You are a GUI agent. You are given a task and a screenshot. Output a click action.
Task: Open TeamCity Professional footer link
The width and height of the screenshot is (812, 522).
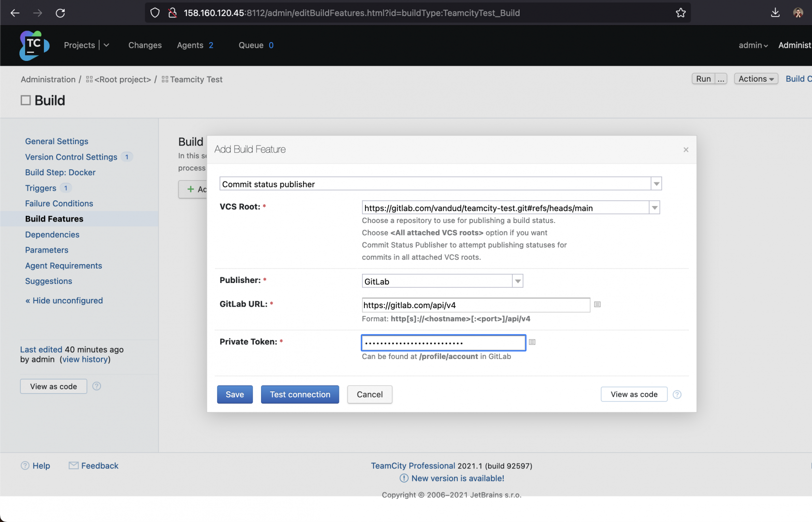[413, 465]
